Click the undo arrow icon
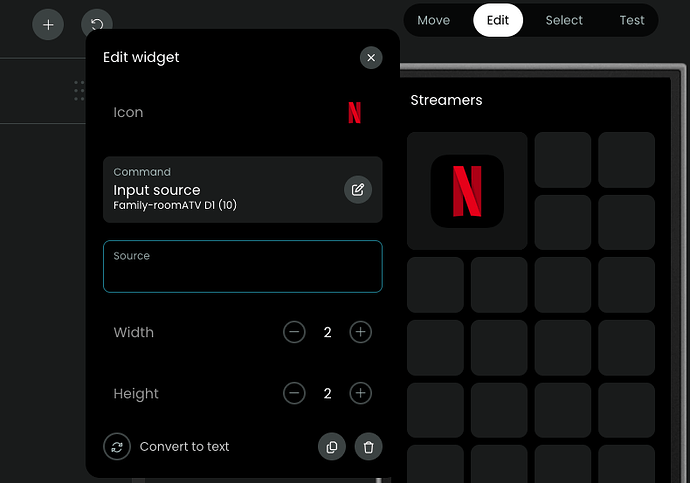The height and width of the screenshot is (483, 690). click(x=97, y=24)
